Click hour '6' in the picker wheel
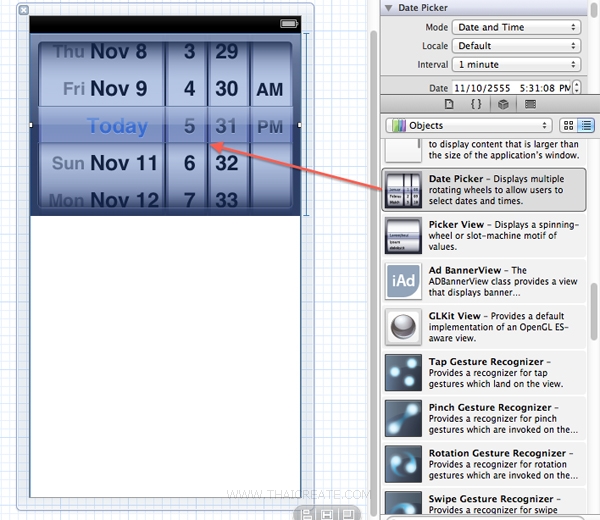This screenshot has height=520, width=600. pyautogui.click(x=189, y=163)
